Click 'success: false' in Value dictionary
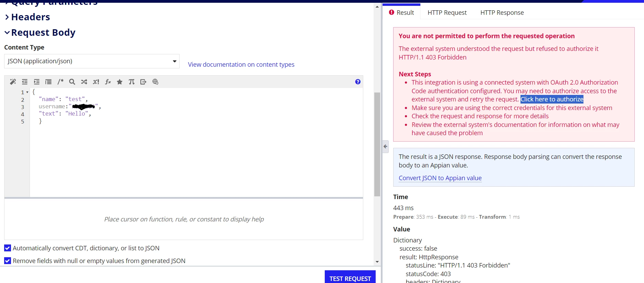This screenshot has width=644, height=283. (418, 248)
